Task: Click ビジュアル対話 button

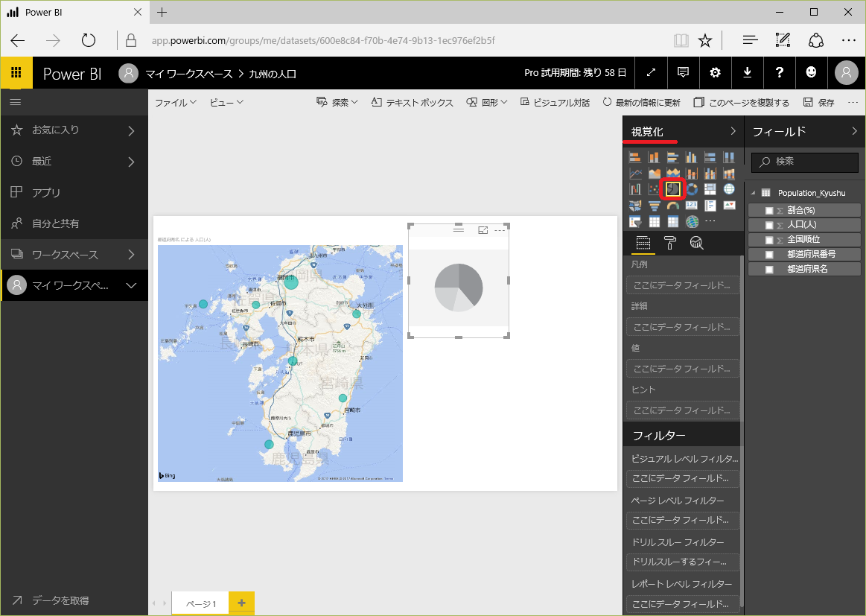Action: pos(555,103)
